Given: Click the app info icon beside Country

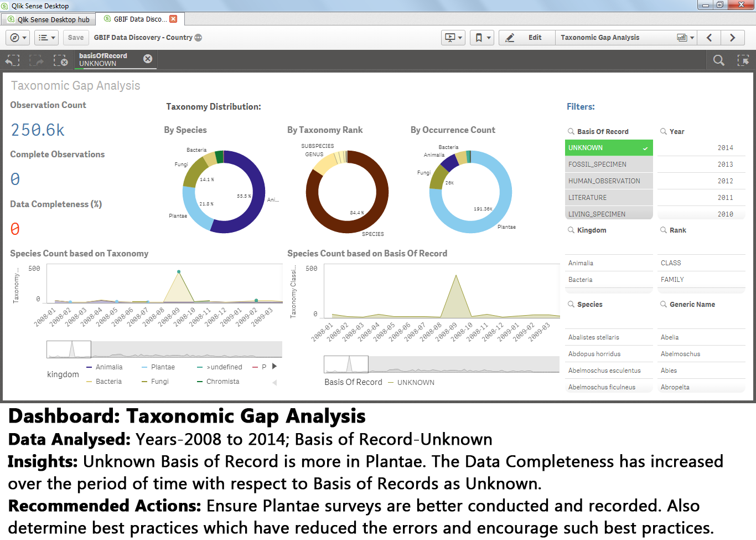Looking at the screenshot, I should coord(198,38).
